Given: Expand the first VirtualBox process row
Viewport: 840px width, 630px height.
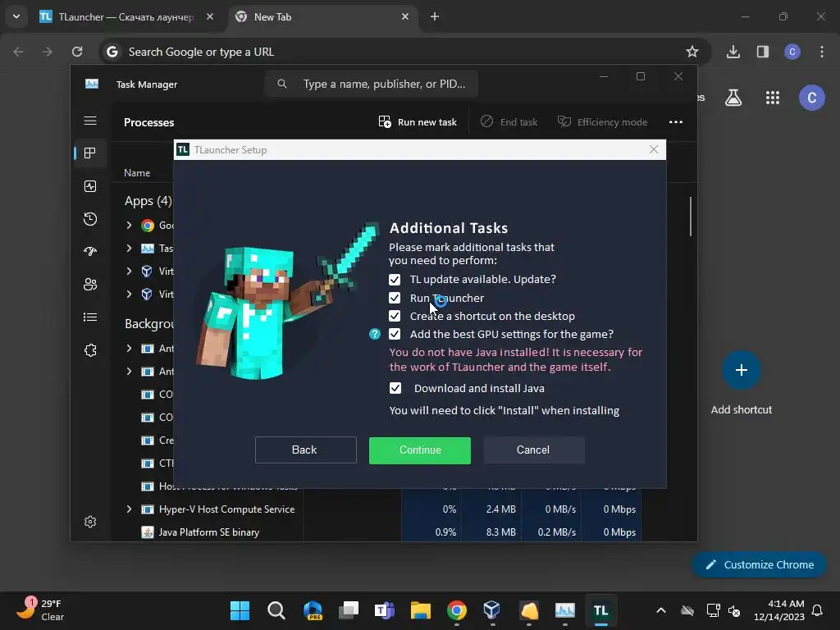Looking at the screenshot, I should 129,271.
